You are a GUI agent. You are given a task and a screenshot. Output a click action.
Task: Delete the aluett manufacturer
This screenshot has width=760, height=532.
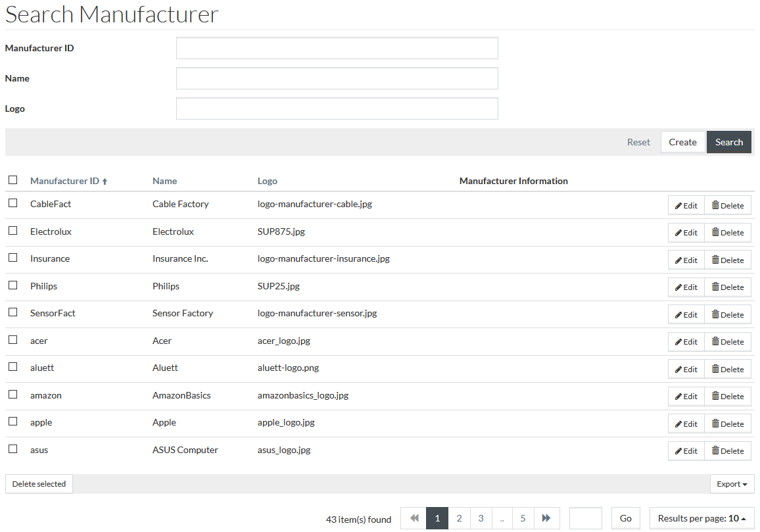pyautogui.click(x=728, y=369)
